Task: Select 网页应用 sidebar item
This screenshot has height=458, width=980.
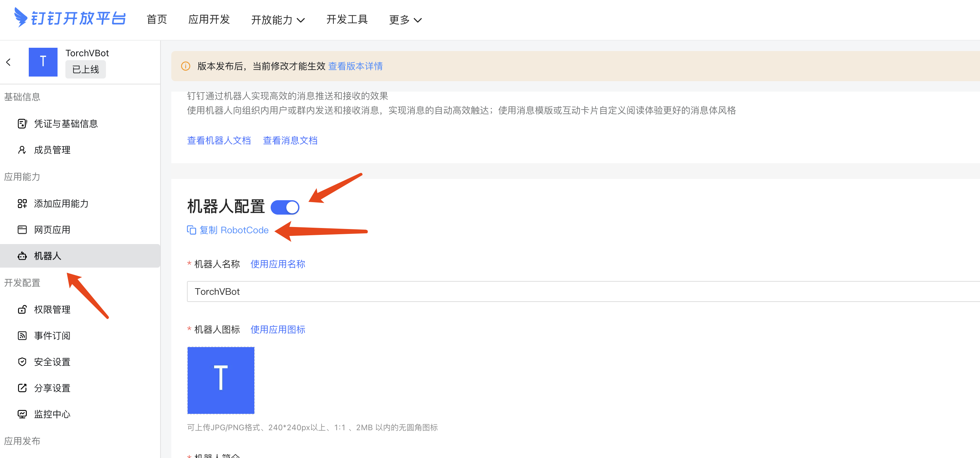Action: tap(80, 230)
